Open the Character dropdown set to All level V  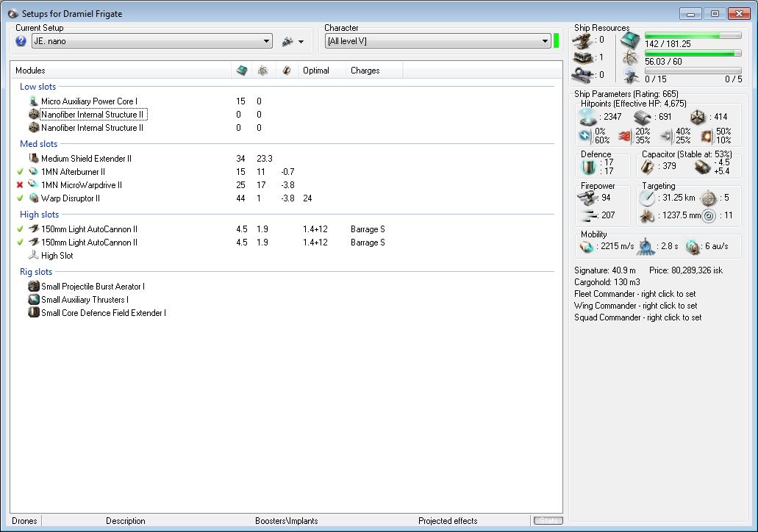click(x=438, y=41)
